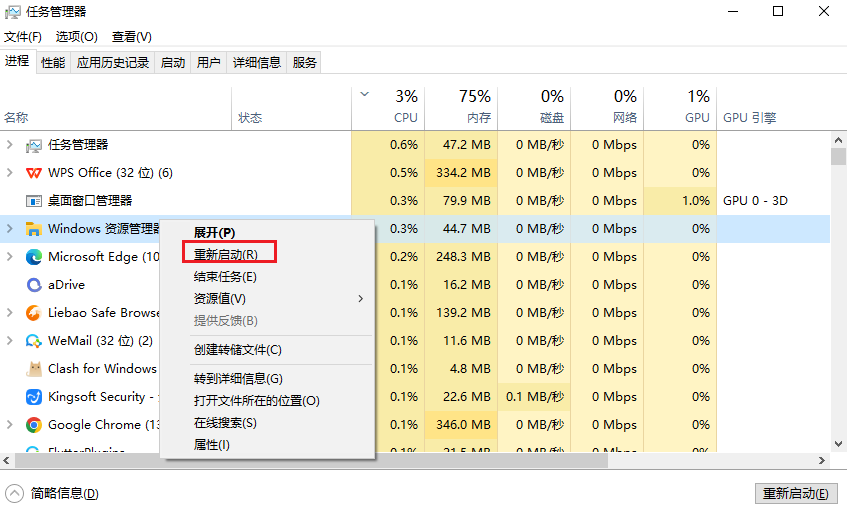The image size is (847, 514).
Task: Choose 打开文件所在的位置(O)
Action: (x=257, y=401)
